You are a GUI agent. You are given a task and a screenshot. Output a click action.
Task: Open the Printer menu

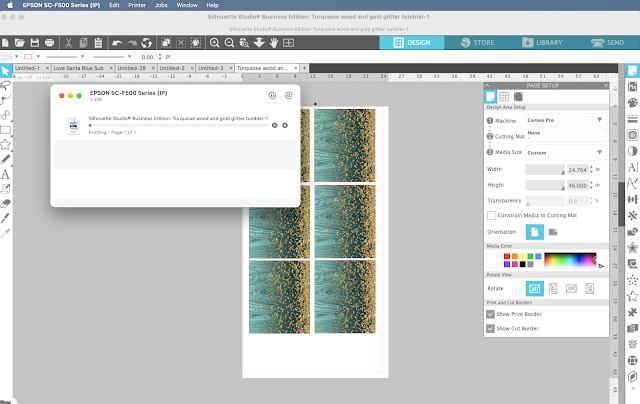[x=137, y=5]
